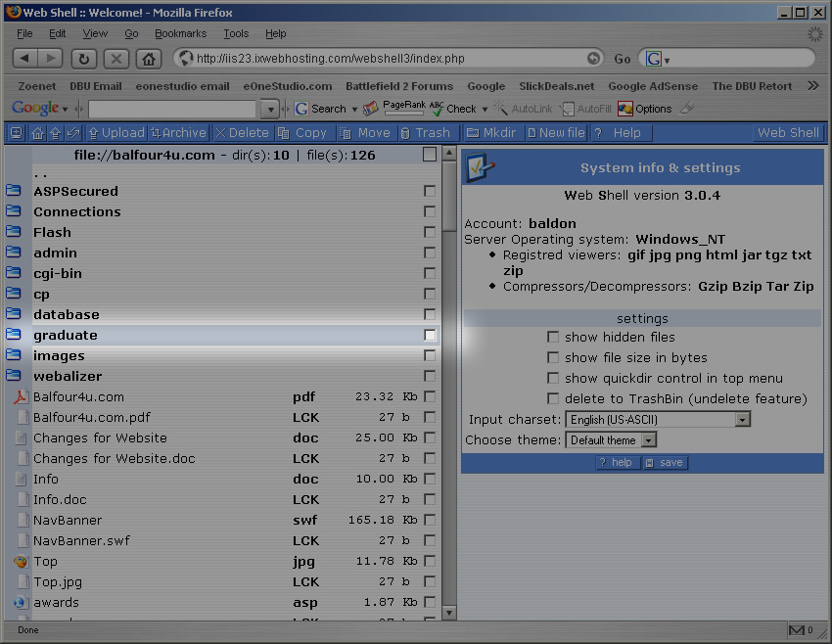The image size is (832, 644).
Task: Open the Google toolbar search box dropdown
Action: pos(271,109)
